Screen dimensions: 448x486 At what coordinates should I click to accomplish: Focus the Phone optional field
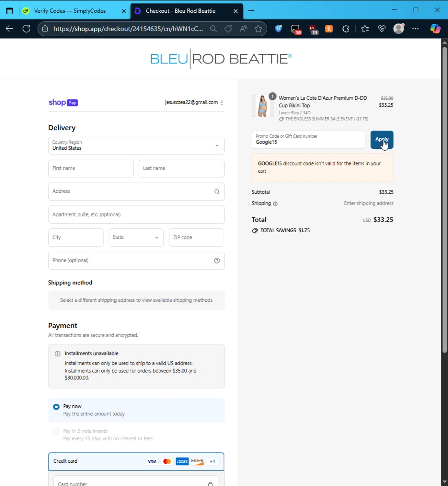click(x=136, y=260)
